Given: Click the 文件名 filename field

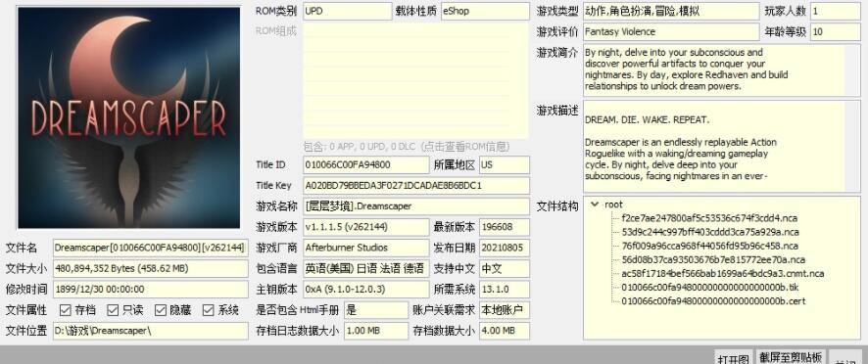Looking at the screenshot, I should coord(151,248).
